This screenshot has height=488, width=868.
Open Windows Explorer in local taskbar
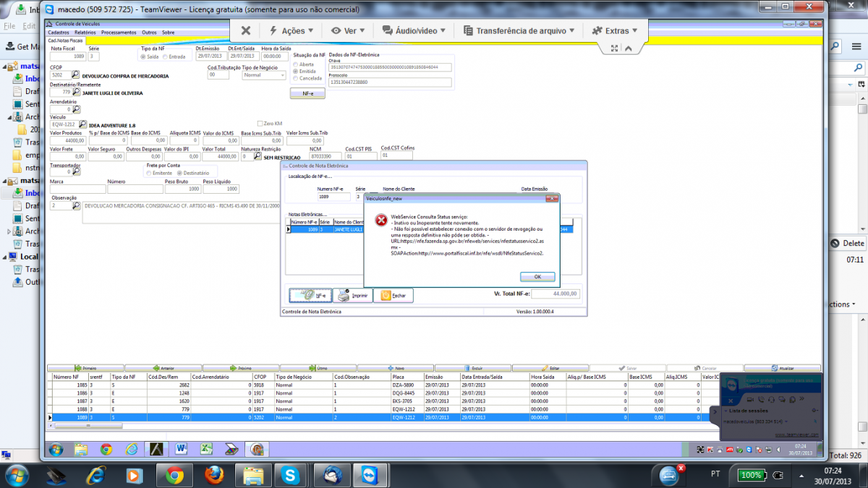click(253, 476)
